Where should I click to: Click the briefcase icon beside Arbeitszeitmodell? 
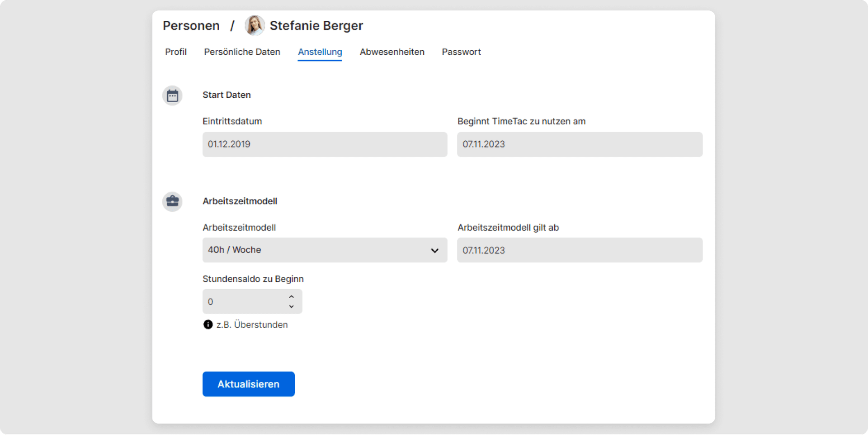click(x=172, y=201)
